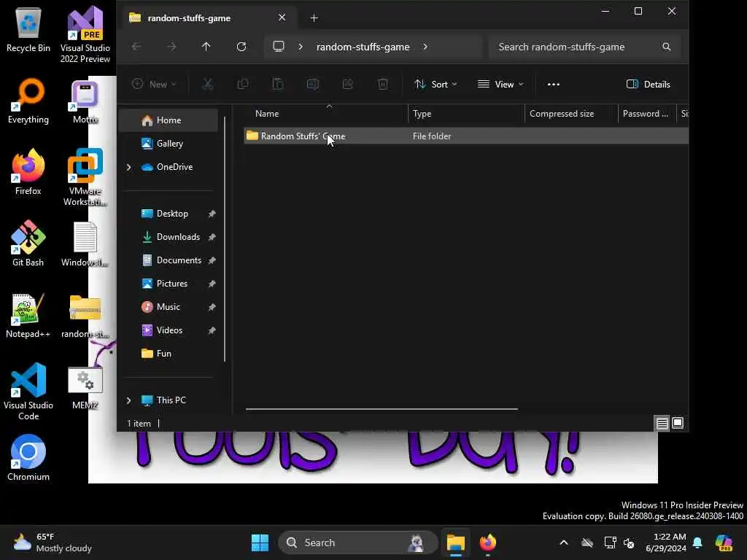This screenshot has height=560, width=747.
Task: Click the Paste toolbar icon
Action: [278, 85]
